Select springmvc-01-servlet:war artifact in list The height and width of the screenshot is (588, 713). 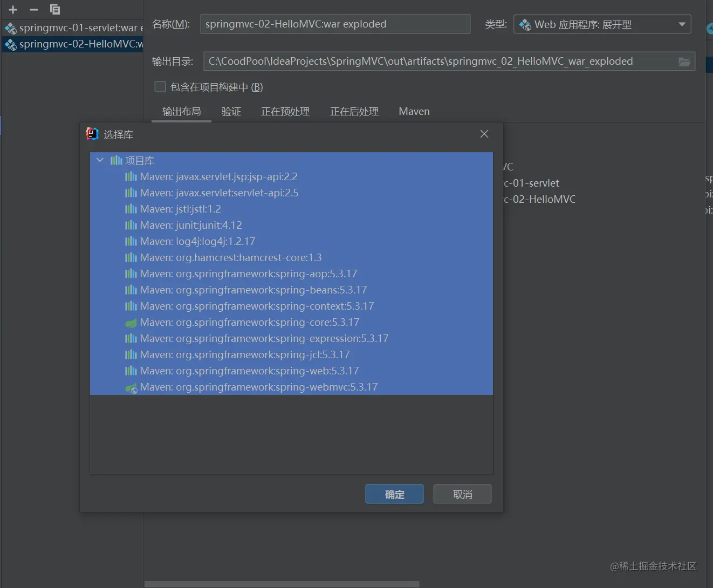click(73, 28)
